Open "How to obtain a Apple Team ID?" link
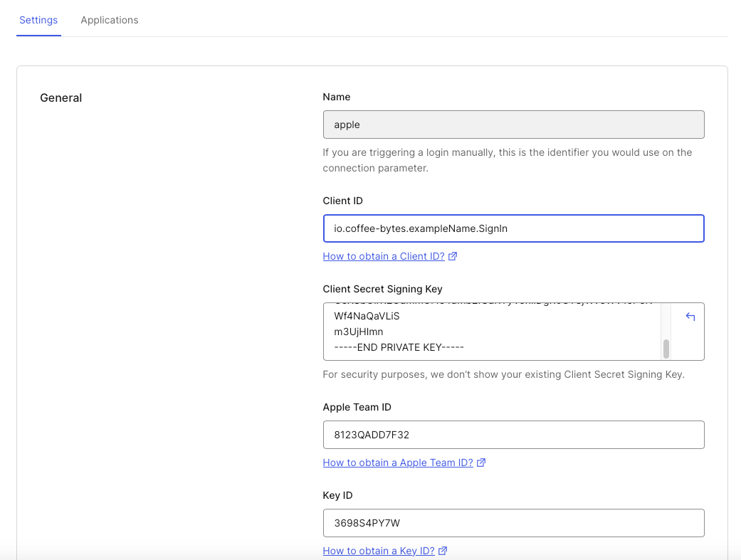This screenshot has width=741, height=560. click(398, 463)
